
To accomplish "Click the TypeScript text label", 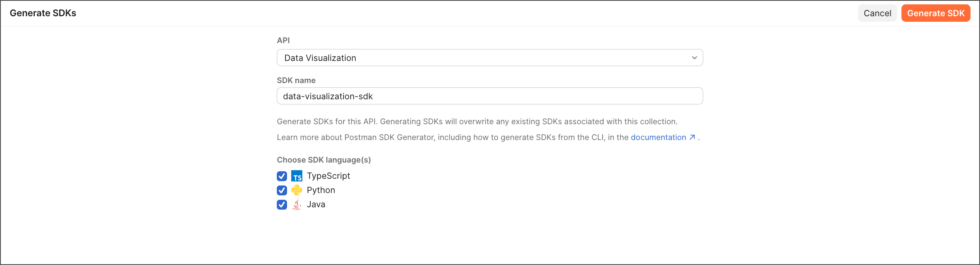I will click(329, 176).
